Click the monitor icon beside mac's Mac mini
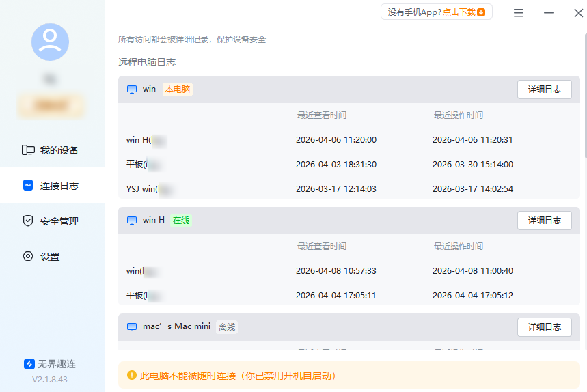This screenshot has height=392, width=587. [132, 327]
